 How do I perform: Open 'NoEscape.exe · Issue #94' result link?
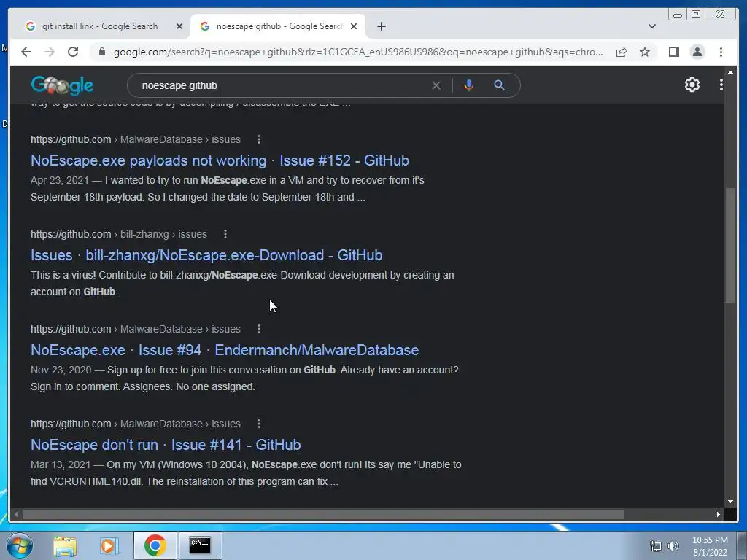[x=225, y=350]
